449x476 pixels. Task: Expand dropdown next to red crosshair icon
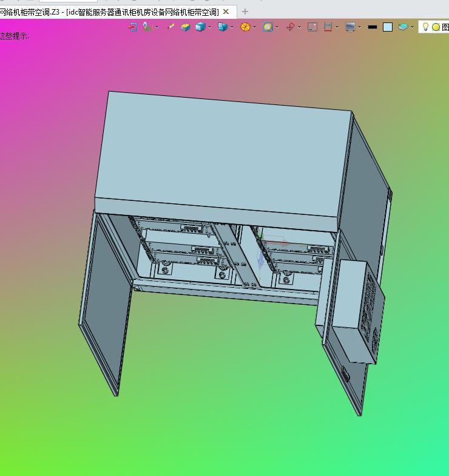[x=300, y=27]
